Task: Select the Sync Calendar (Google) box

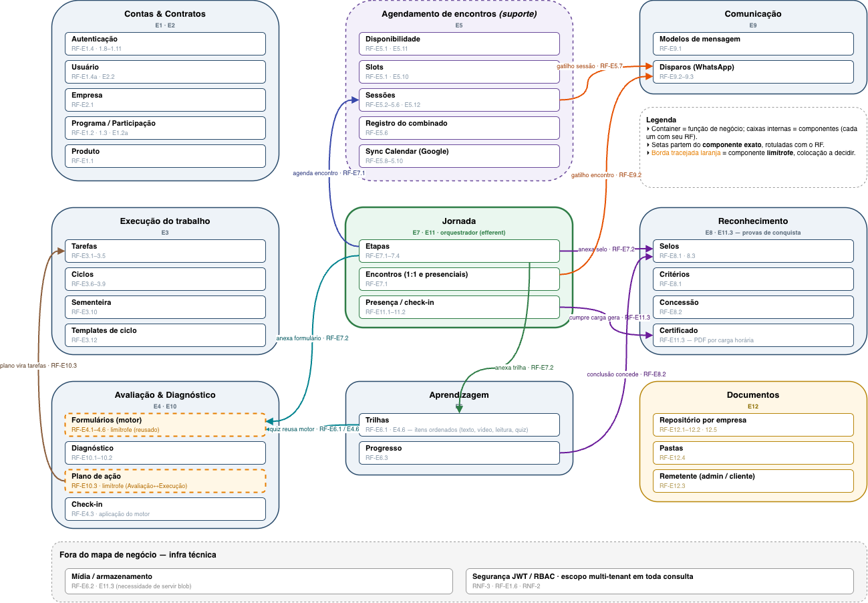Action: (x=459, y=156)
